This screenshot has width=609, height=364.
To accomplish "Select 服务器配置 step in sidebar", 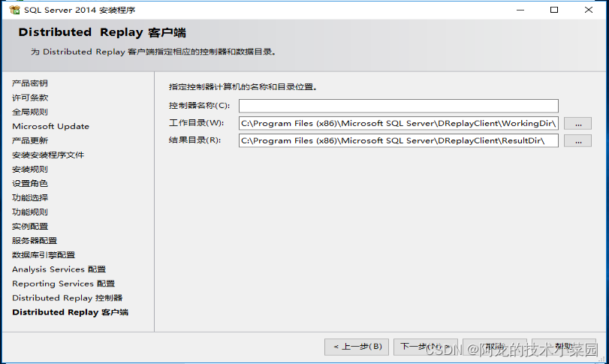I will 35,241.
